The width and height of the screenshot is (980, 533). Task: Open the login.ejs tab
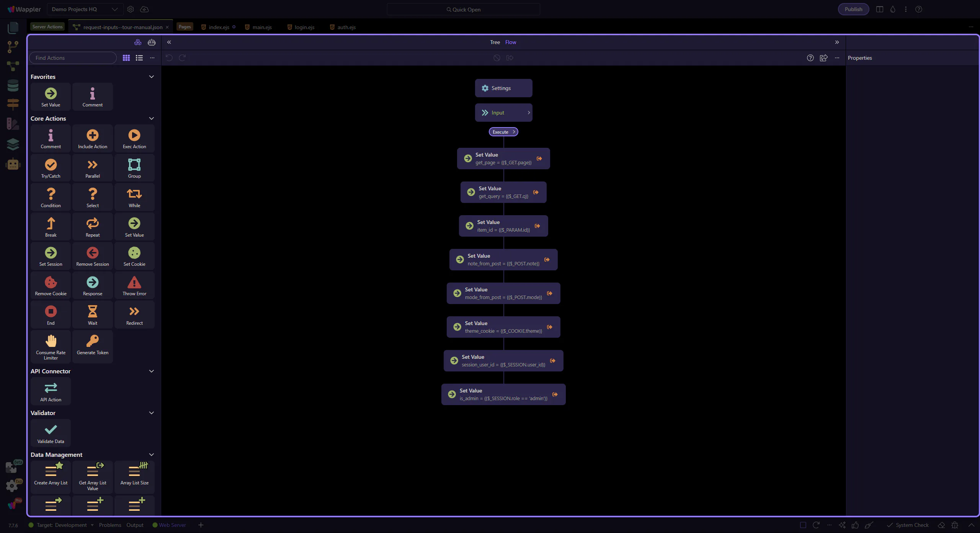[x=304, y=27]
